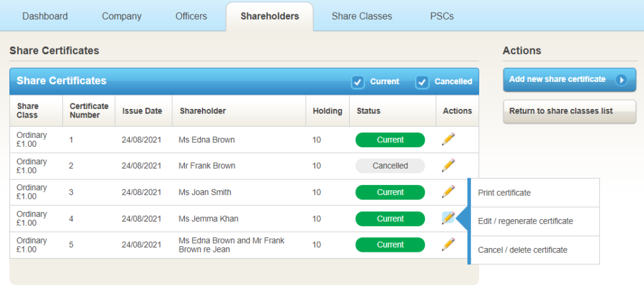Select Print certificate from popup menu
This screenshot has width=644, height=294.
tap(504, 193)
